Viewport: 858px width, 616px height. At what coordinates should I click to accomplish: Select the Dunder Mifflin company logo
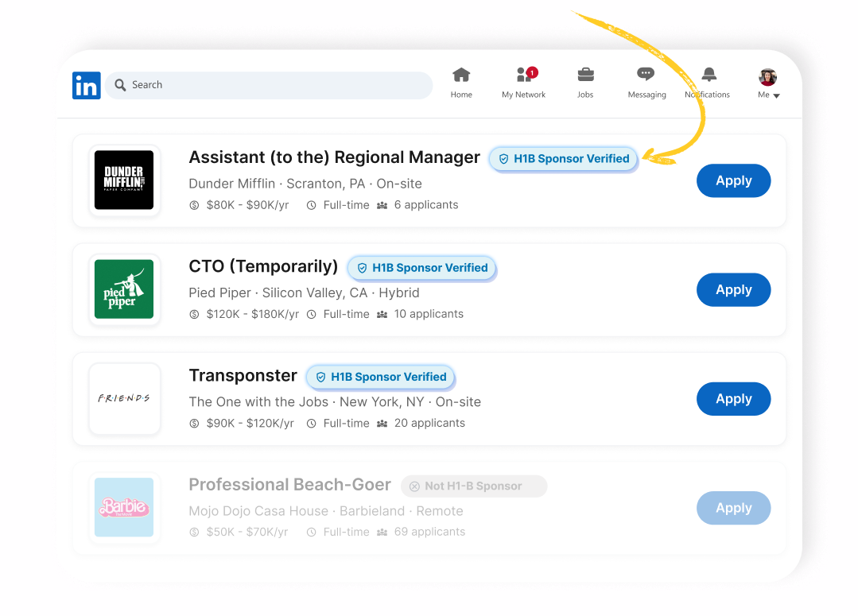tap(124, 180)
